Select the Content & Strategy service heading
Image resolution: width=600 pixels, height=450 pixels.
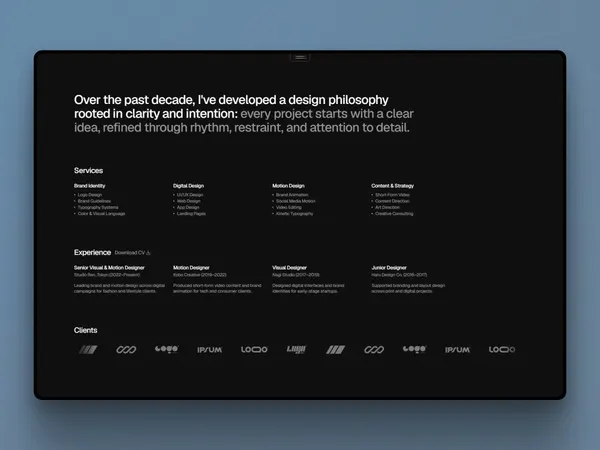coord(392,186)
